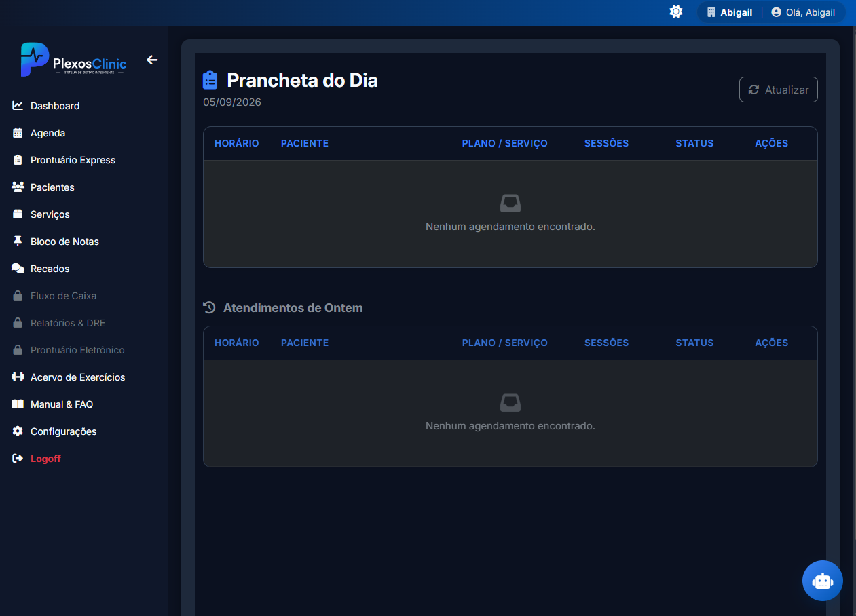Open the Dashboard menu item
Image resolution: width=856 pixels, height=616 pixels.
(55, 106)
